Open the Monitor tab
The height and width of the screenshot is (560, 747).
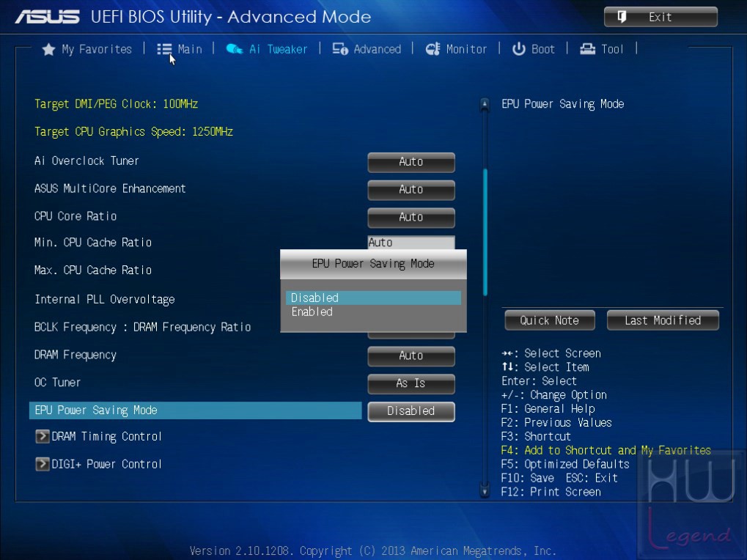coord(456,49)
